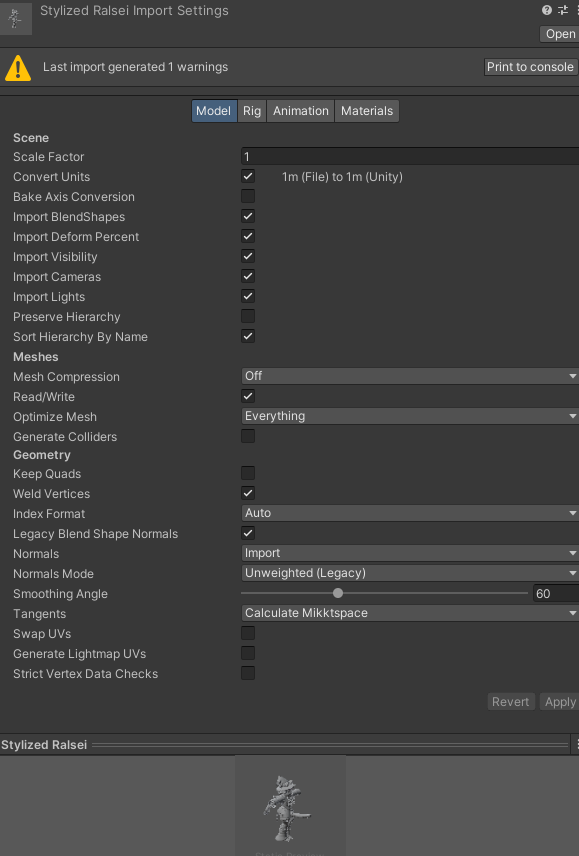The image size is (579, 856).
Task: Click the Ralsei model preview thumbnail
Action: click(x=287, y=807)
